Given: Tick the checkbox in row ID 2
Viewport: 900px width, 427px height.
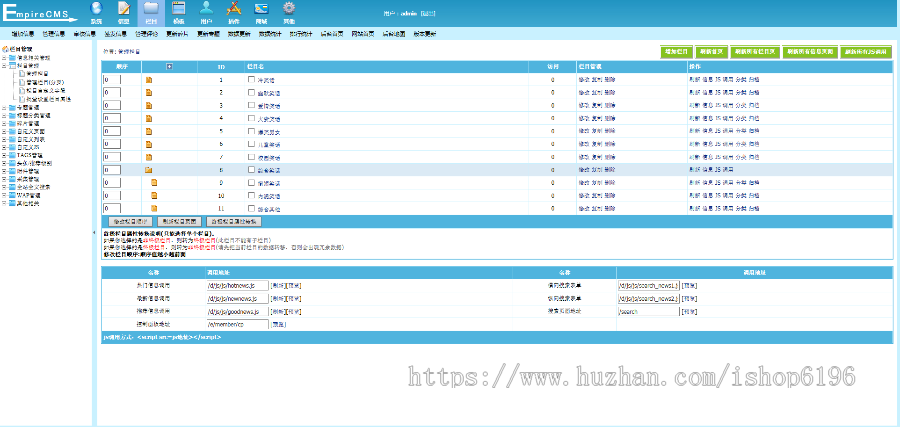Looking at the screenshot, I should tap(251, 92).
